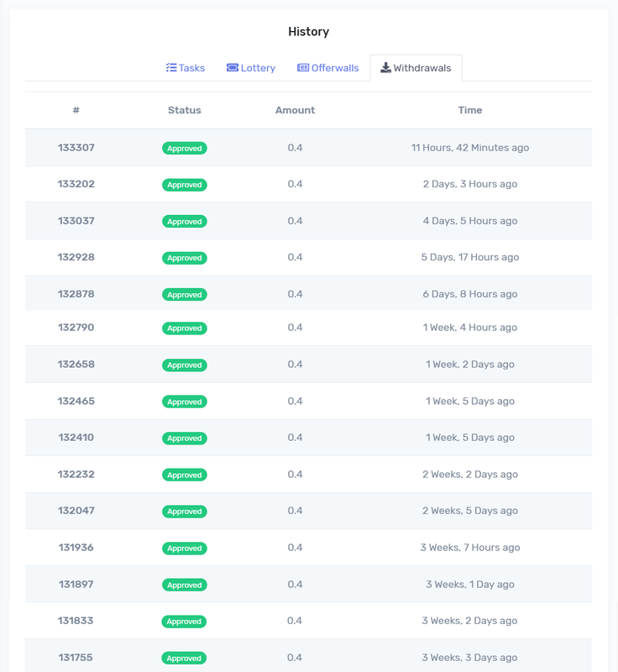Viewport: 618px width, 672px height.
Task: Click Approved badge for withdrawal 132465
Action: 184,402
